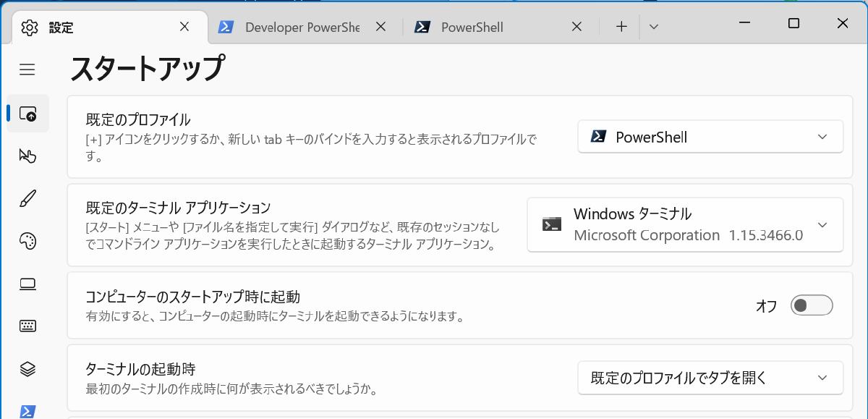Close the PowerShell tab
The width and height of the screenshot is (868, 419).
pyautogui.click(x=576, y=27)
